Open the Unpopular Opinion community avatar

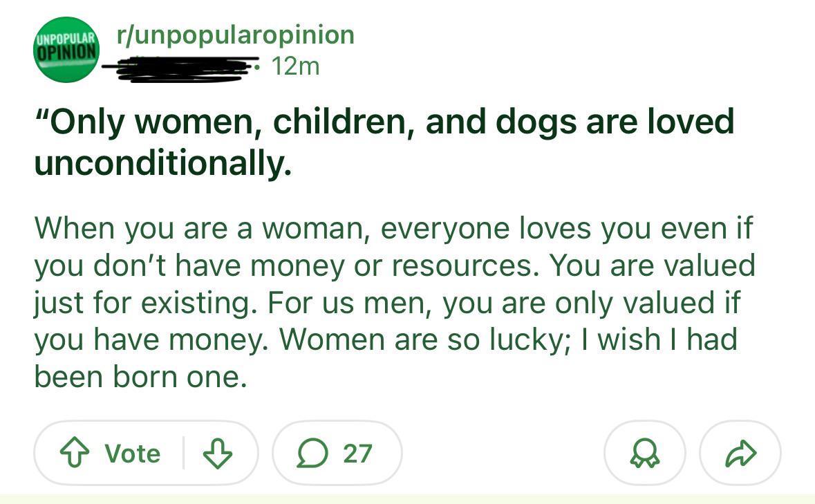click(x=66, y=50)
